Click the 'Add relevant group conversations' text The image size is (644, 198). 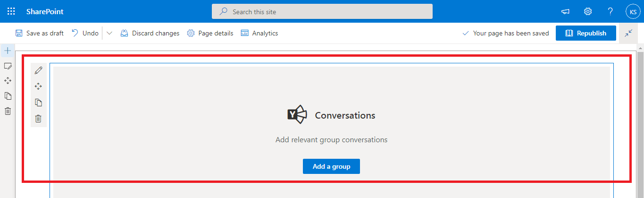(331, 140)
